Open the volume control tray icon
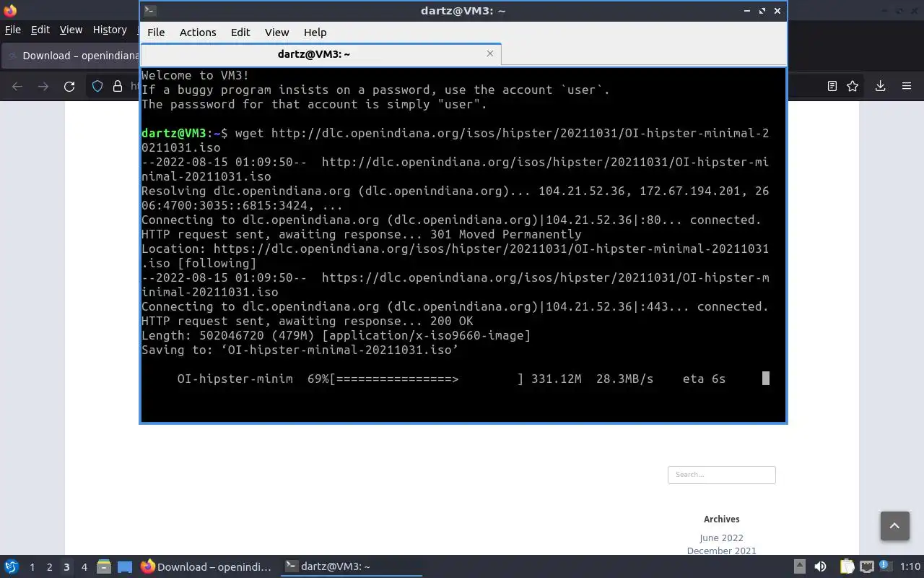Viewport: 924px width, 578px height. tap(820, 566)
